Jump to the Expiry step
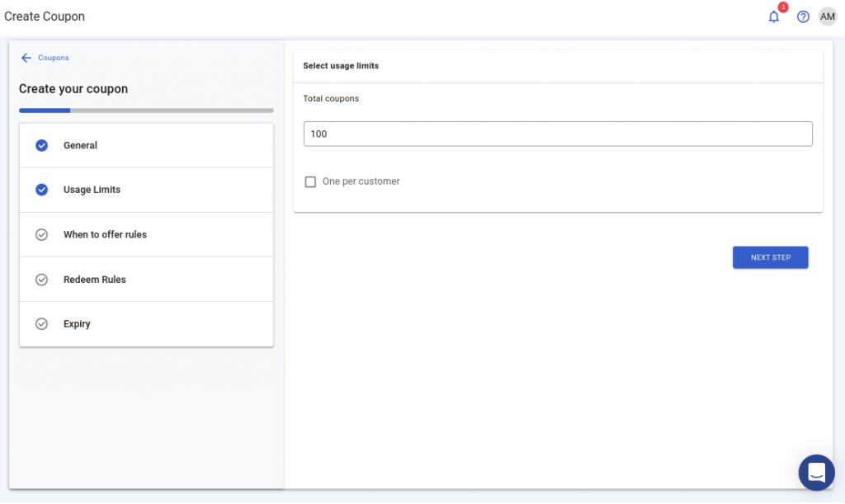Image resolution: width=845 pixels, height=504 pixels. point(146,324)
